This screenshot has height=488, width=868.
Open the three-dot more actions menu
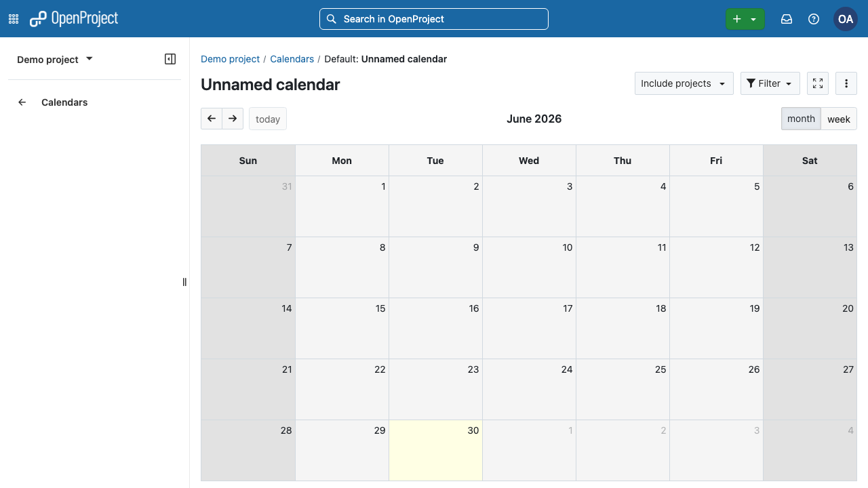tap(846, 83)
